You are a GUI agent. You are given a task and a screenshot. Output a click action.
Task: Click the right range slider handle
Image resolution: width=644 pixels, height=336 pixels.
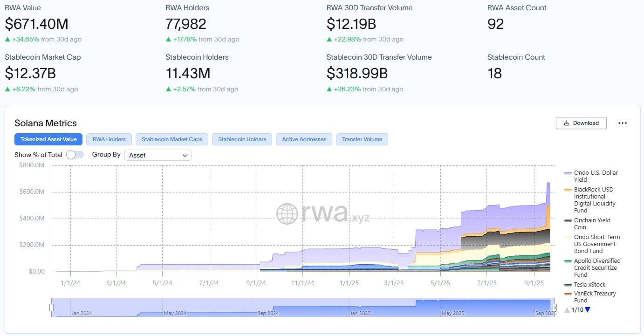pyautogui.click(x=555, y=308)
